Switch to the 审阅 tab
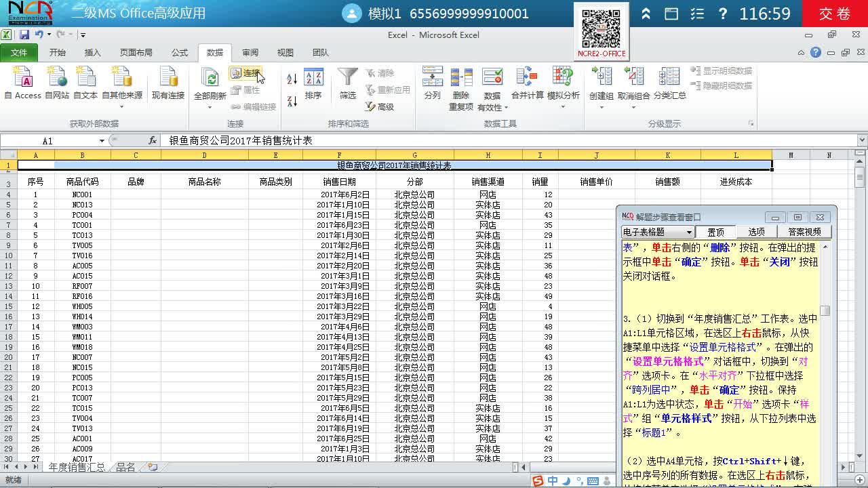Screen dimensions: 868x488 coord(250,52)
